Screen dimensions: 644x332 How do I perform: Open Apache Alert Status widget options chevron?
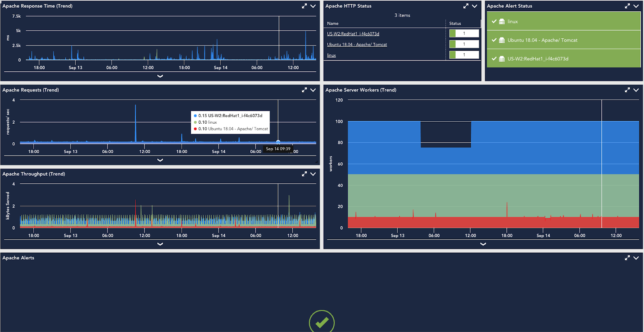coord(636,6)
